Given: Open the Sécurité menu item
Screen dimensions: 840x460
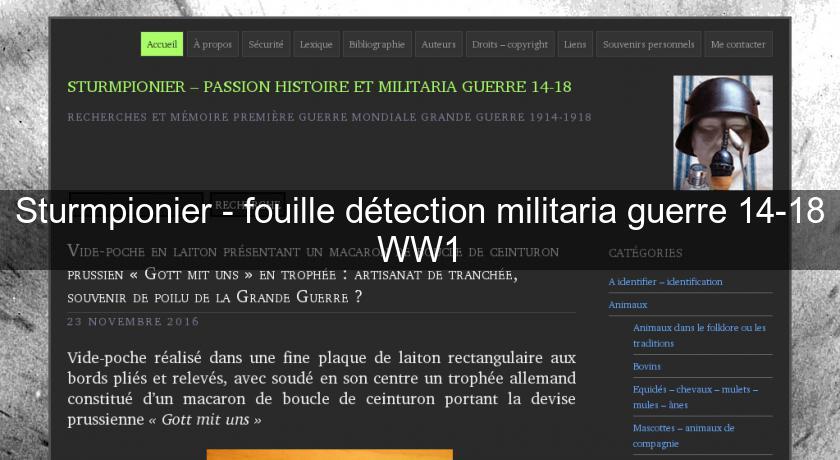Looking at the screenshot, I should point(266,44).
